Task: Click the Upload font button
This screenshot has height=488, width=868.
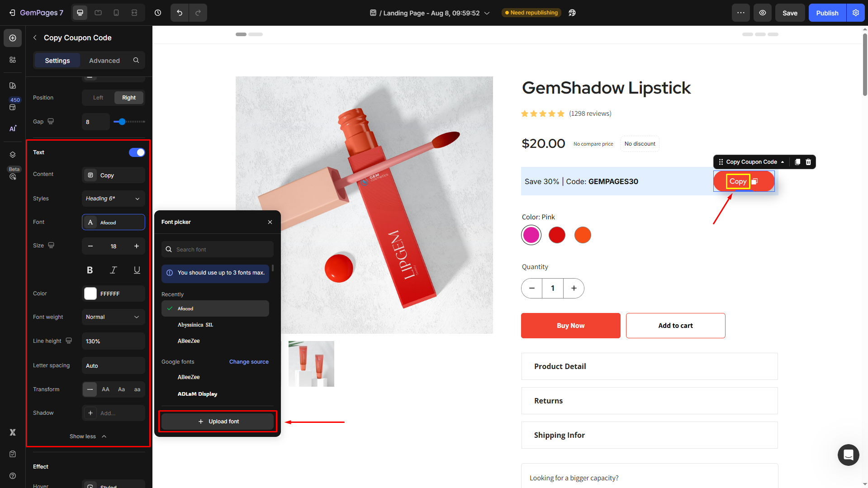Action: pos(218,422)
